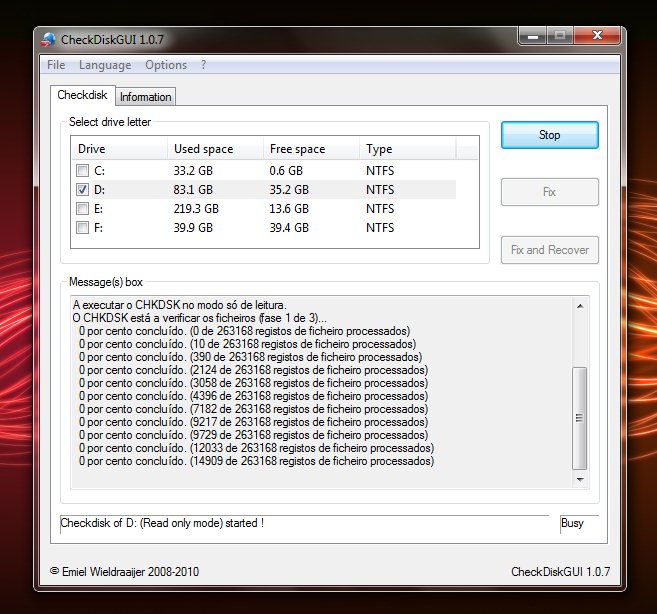The image size is (657, 614).
Task: Open the File menu
Action: point(56,65)
